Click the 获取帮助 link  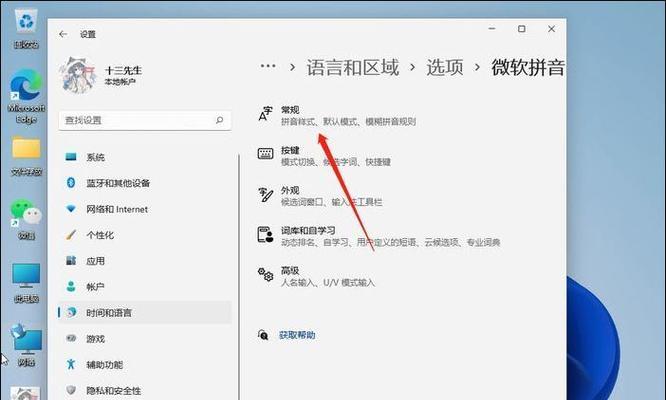click(297, 335)
